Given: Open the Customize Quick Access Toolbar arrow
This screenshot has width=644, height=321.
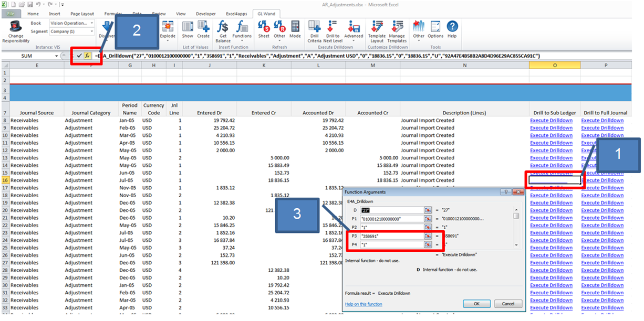Looking at the screenshot, I should coord(63,4).
